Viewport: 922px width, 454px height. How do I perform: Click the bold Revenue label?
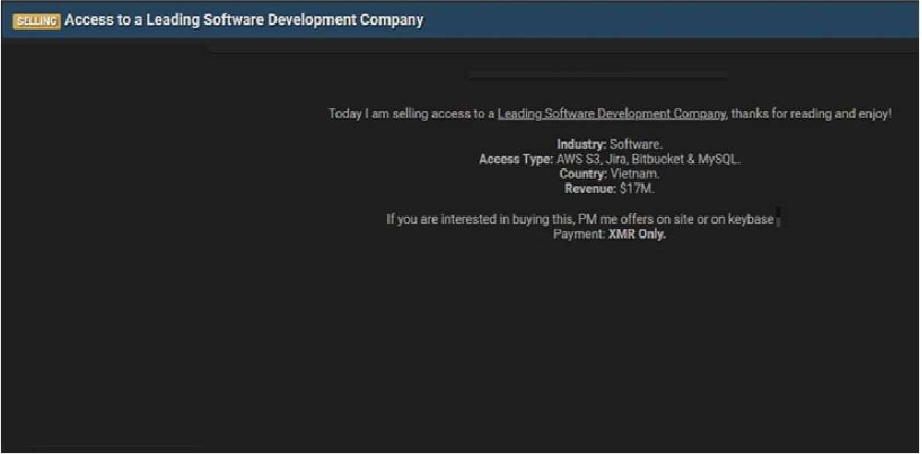tap(590, 188)
